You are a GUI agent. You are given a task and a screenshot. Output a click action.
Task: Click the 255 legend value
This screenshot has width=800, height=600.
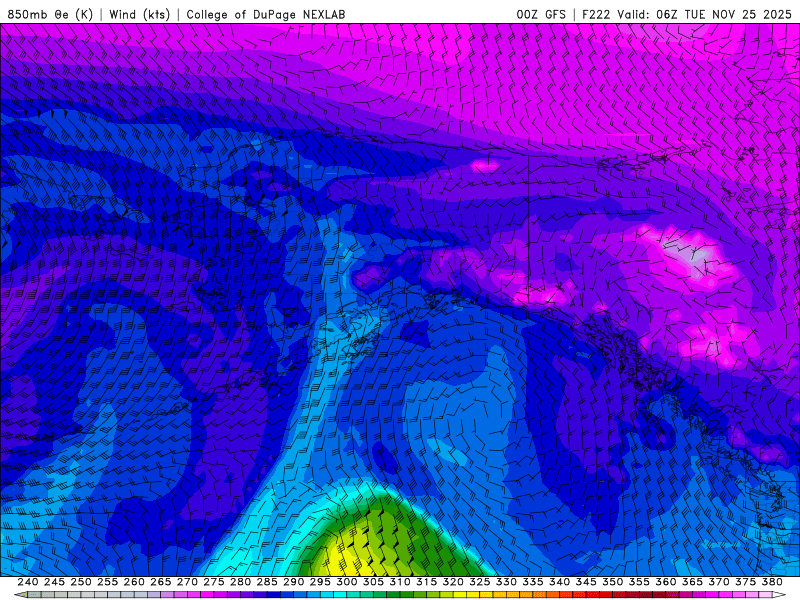tap(107, 582)
